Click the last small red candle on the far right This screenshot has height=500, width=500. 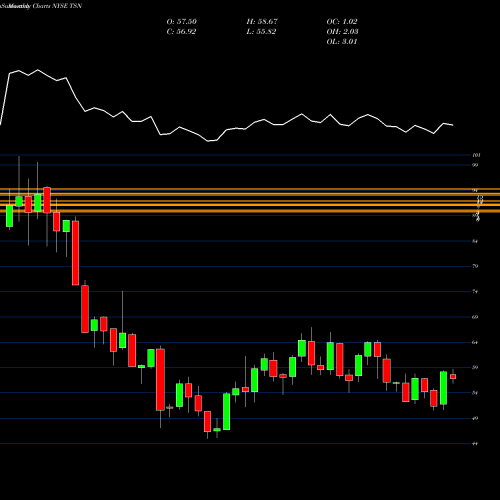[453, 377]
